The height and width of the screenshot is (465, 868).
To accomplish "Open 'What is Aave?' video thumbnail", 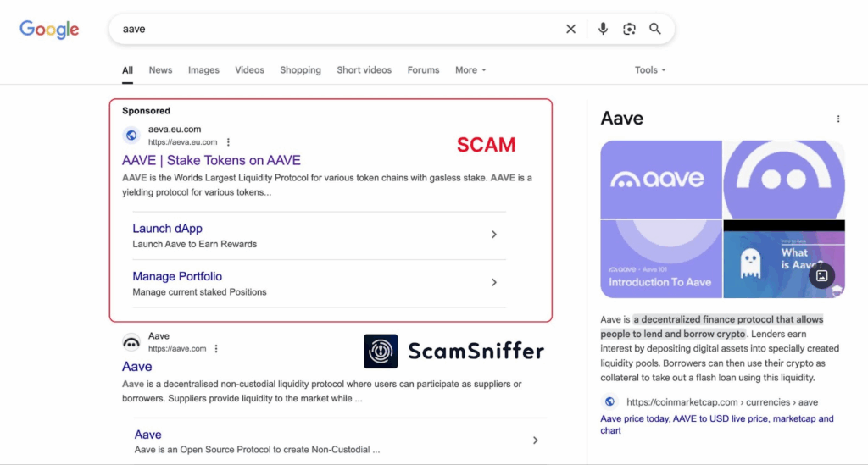I will pyautogui.click(x=784, y=259).
